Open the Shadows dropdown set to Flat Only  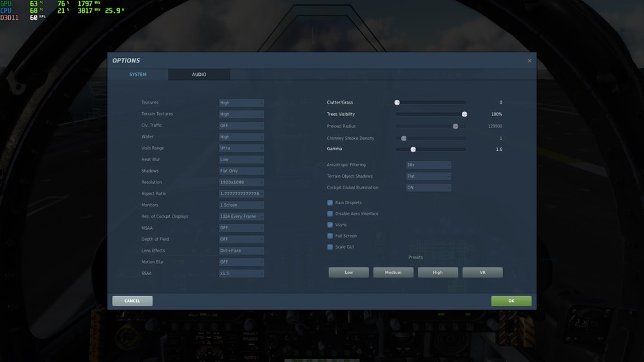point(241,171)
